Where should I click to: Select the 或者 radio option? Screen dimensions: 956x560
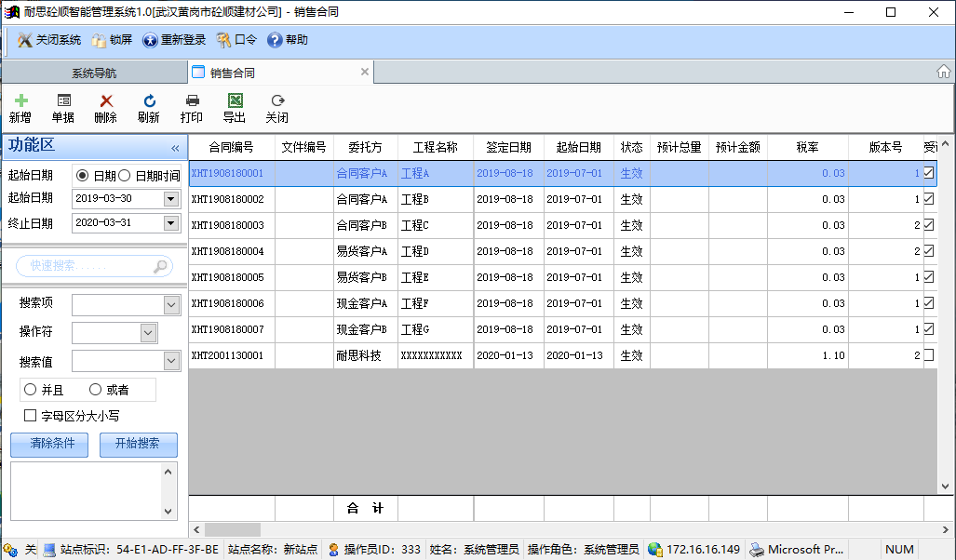click(96, 390)
